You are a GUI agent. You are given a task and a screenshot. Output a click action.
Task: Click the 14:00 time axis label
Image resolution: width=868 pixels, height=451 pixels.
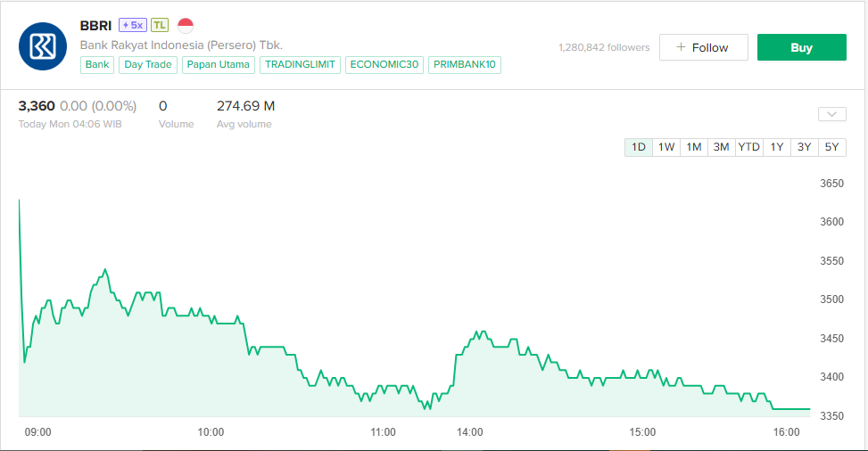469,432
